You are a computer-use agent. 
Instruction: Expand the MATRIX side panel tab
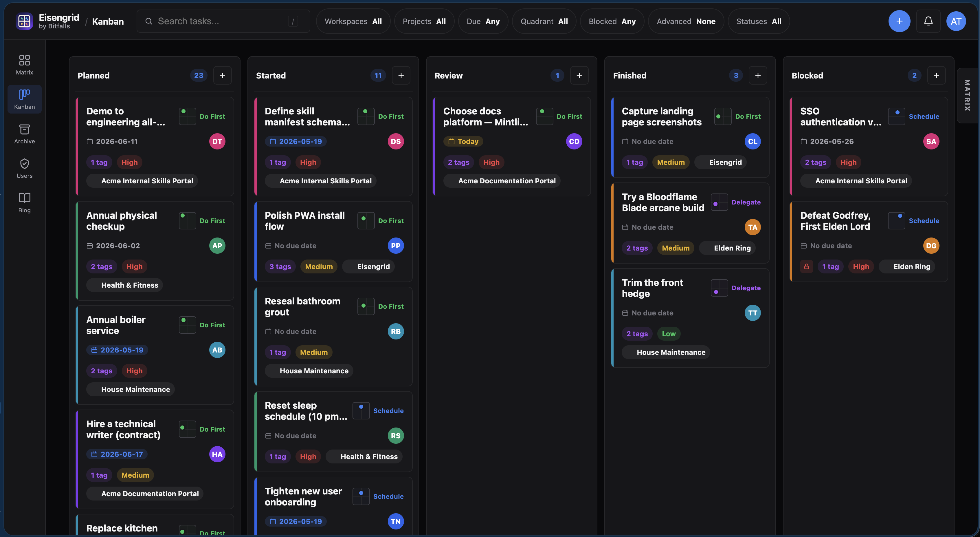click(967, 95)
